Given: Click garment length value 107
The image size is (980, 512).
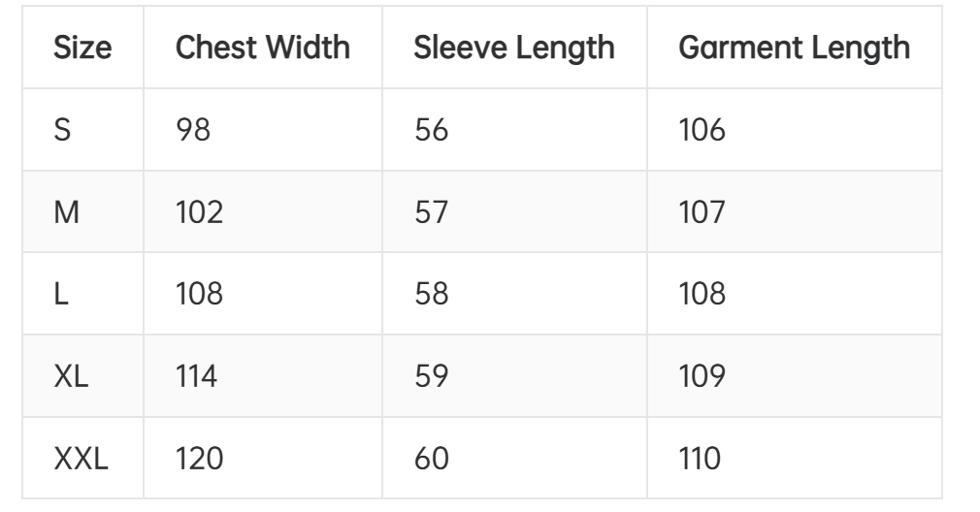Looking at the screenshot, I should (x=702, y=212).
